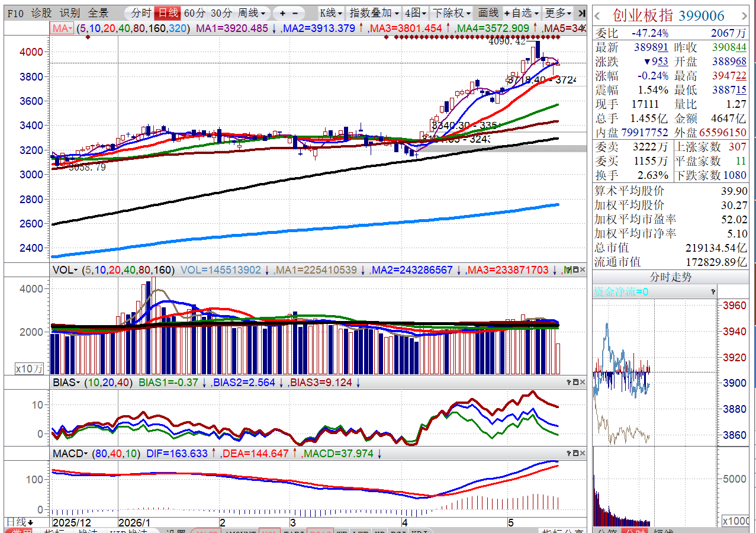Open the 诊股 menu item
756x533 pixels.
[x=41, y=13]
